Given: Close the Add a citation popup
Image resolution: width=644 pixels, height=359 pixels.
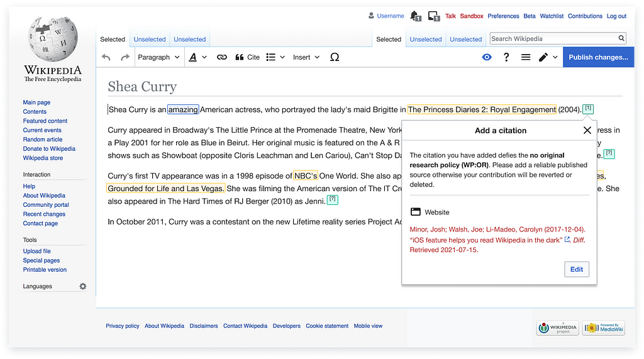Looking at the screenshot, I should [x=587, y=130].
